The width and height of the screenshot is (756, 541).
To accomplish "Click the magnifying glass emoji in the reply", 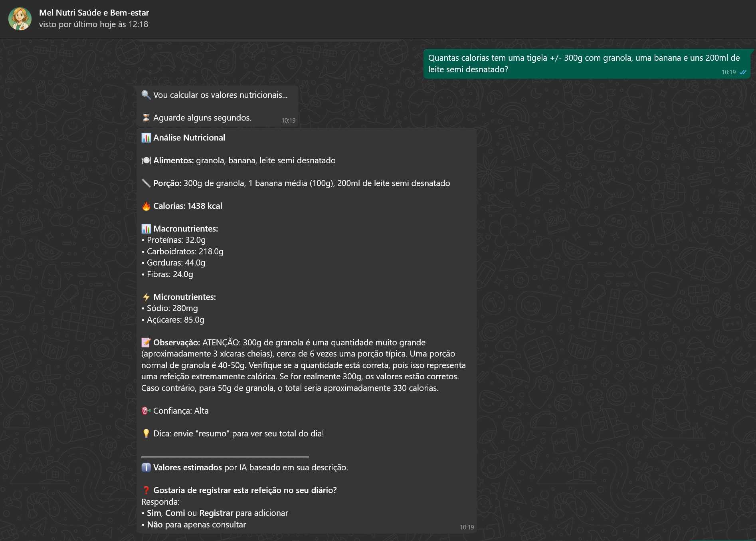I will pos(146,95).
